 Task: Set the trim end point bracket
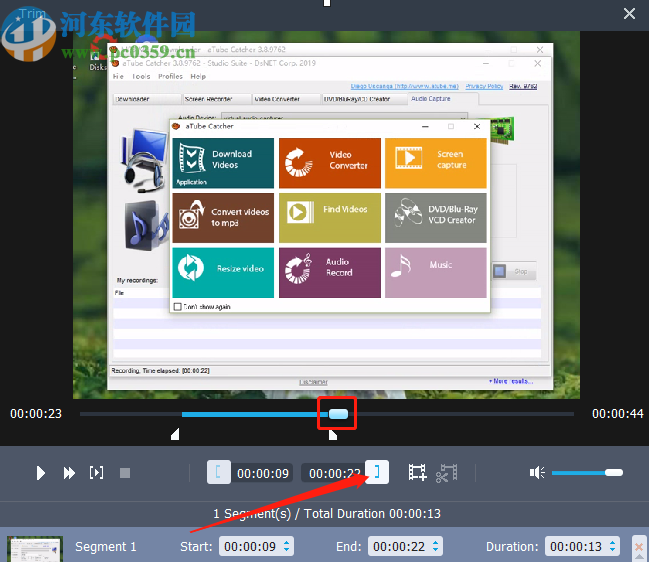tap(377, 472)
